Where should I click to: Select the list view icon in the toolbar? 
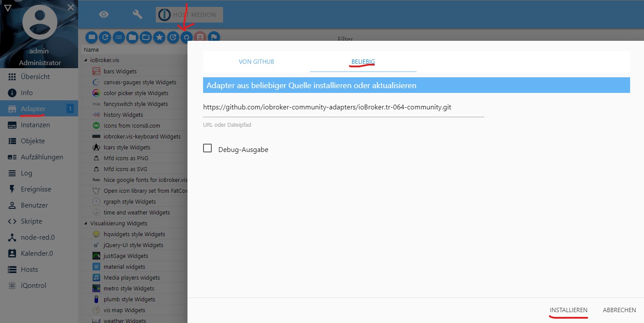(x=118, y=37)
